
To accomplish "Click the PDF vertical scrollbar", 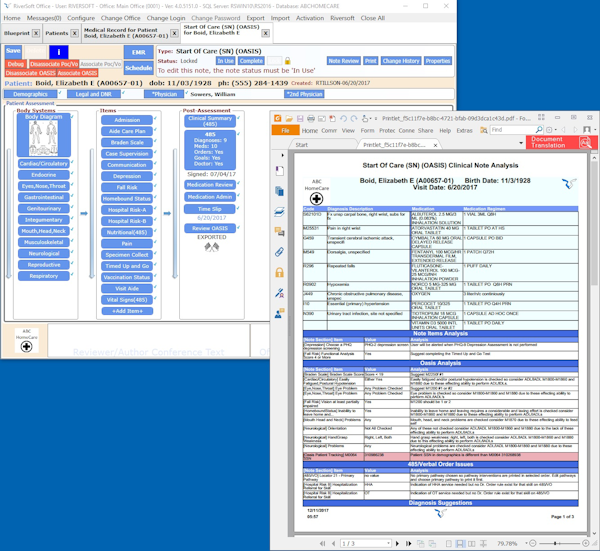I will 593,222.
